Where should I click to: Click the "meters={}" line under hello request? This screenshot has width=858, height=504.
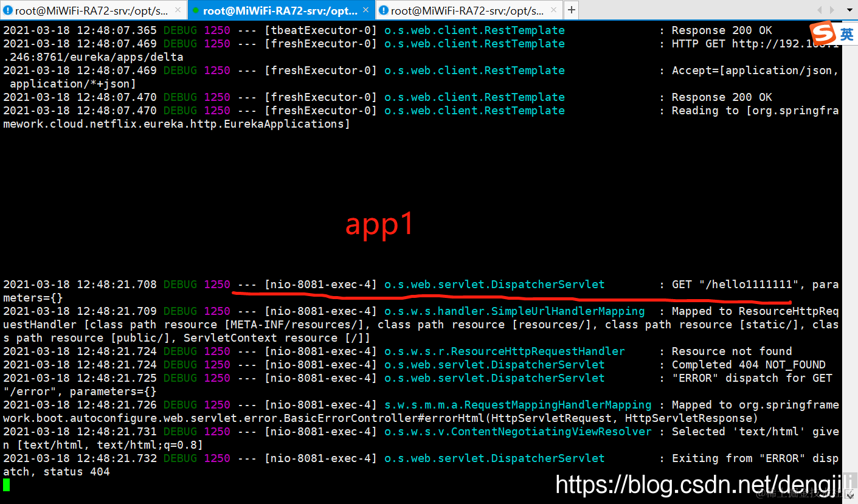tap(33, 298)
